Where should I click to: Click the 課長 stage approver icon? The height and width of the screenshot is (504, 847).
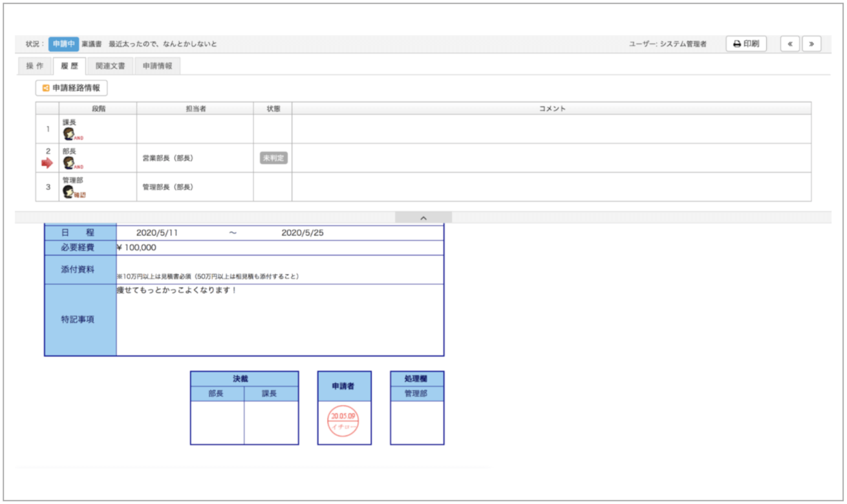point(69,134)
